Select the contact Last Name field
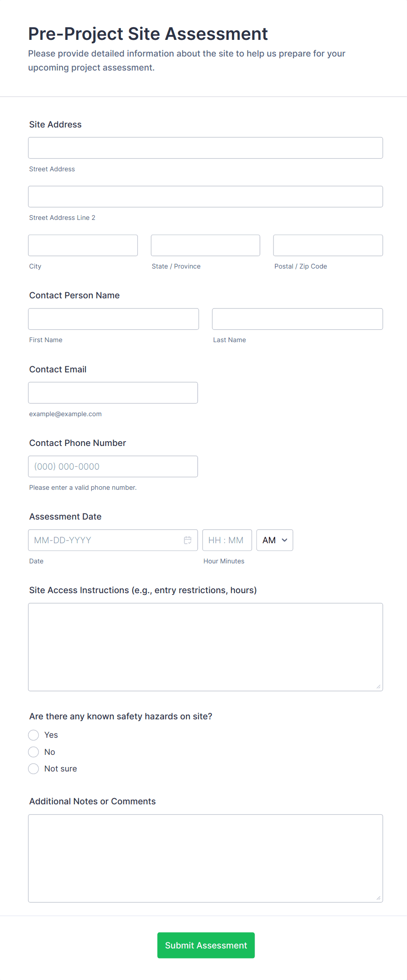 297,319
